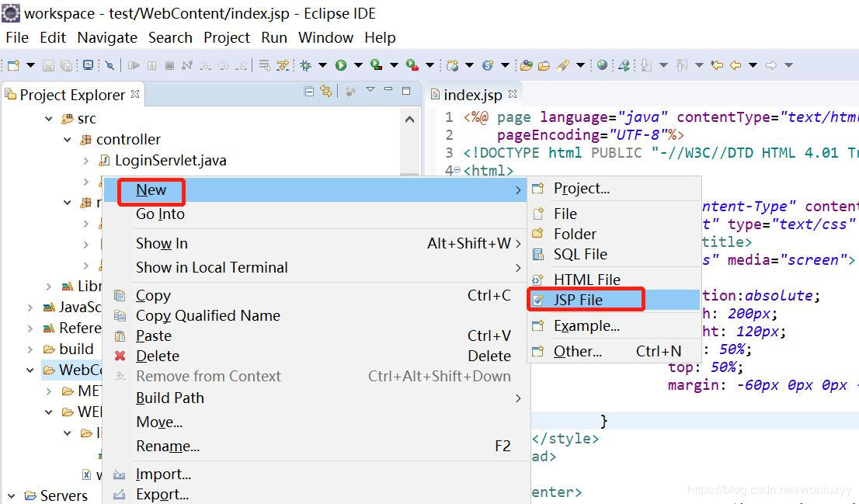Close the index.jsp editor tab
This screenshot has width=859, height=504.
tap(513, 94)
